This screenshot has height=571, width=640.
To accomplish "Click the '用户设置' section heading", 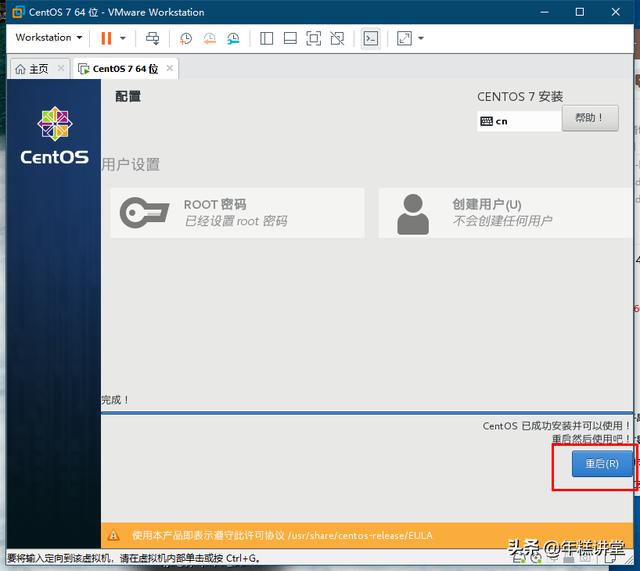I will (131, 164).
